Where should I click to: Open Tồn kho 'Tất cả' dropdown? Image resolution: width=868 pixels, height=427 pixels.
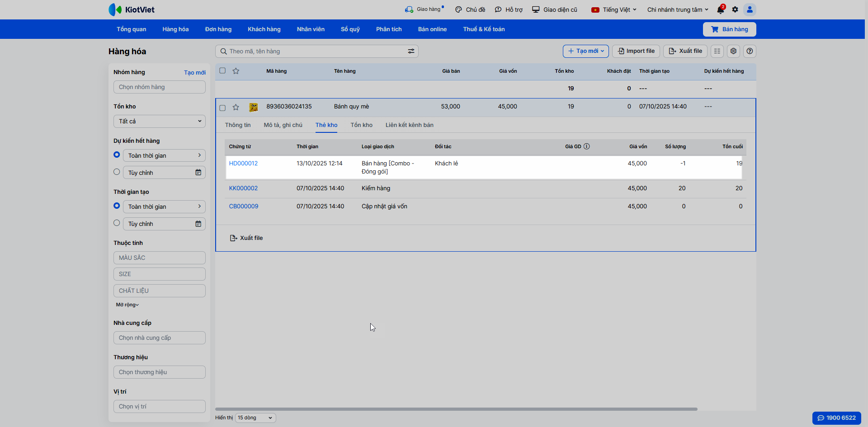click(x=159, y=121)
